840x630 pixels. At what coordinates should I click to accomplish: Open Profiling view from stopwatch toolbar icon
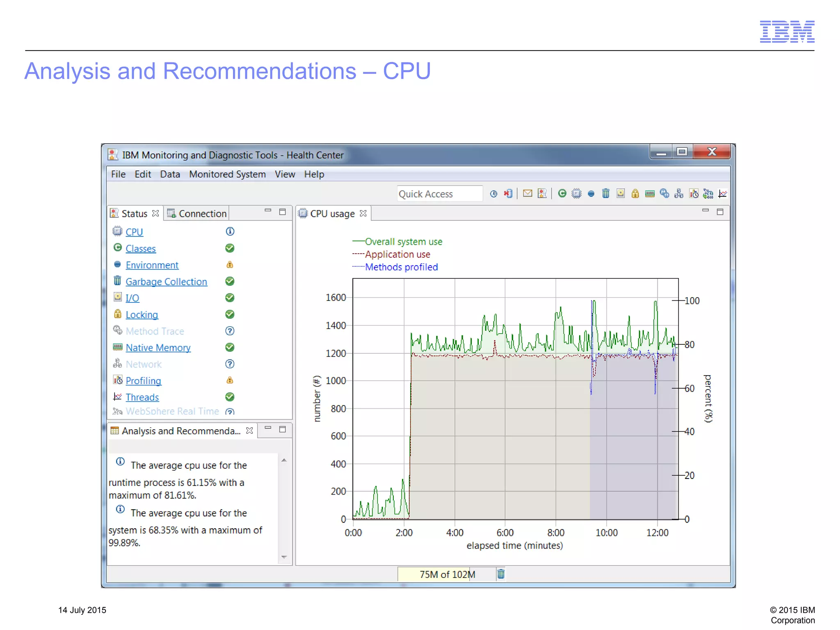[x=694, y=193]
